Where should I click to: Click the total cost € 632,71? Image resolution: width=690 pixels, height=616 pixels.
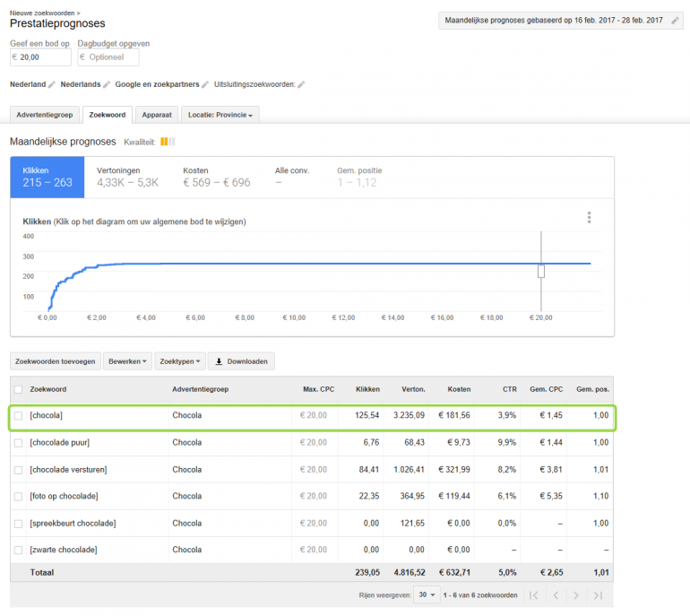coord(454,573)
